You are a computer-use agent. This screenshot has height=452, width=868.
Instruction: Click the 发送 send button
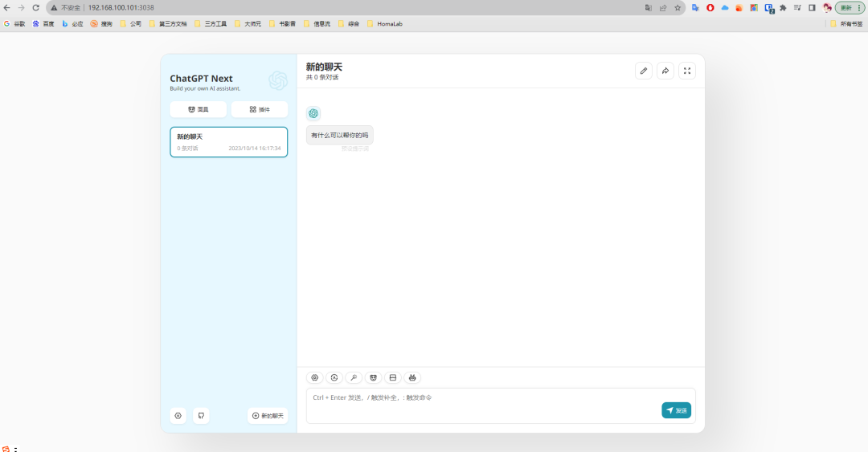click(677, 410)
